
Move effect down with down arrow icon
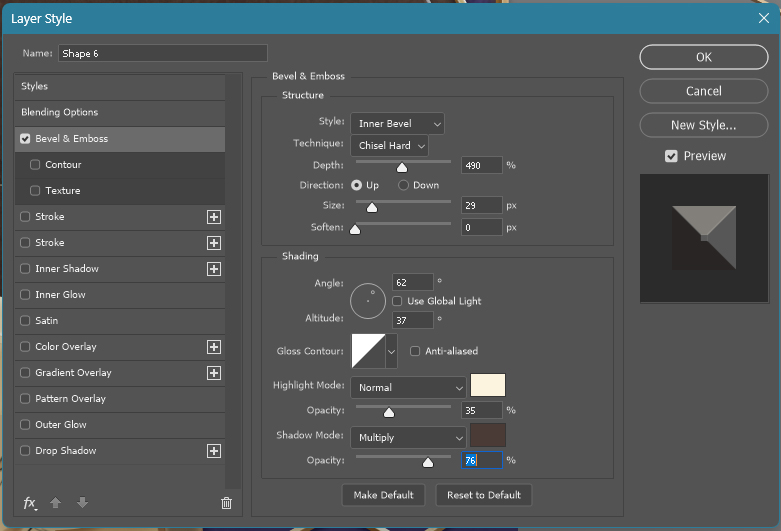(x=83, y=503)
